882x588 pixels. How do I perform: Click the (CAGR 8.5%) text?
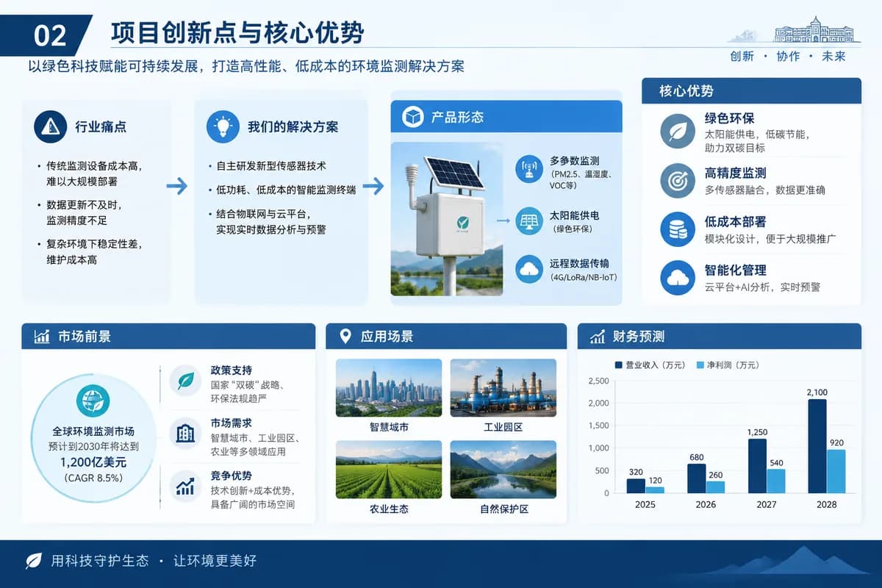click(93, 478)
